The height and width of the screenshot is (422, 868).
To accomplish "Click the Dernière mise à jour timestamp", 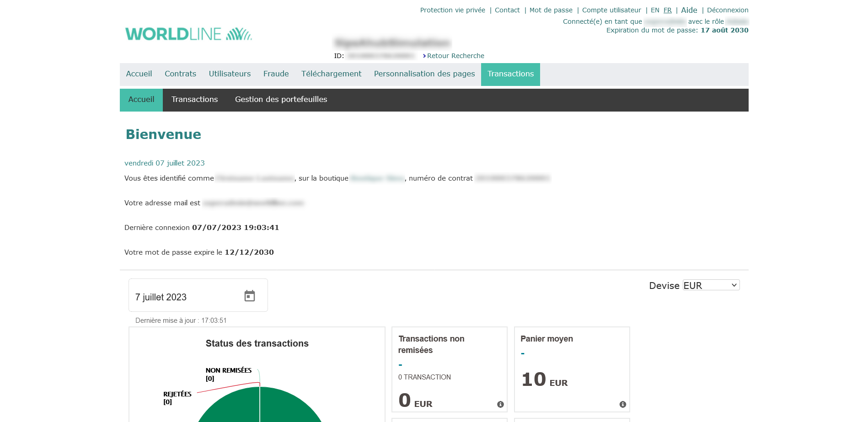I will [181, 321].
